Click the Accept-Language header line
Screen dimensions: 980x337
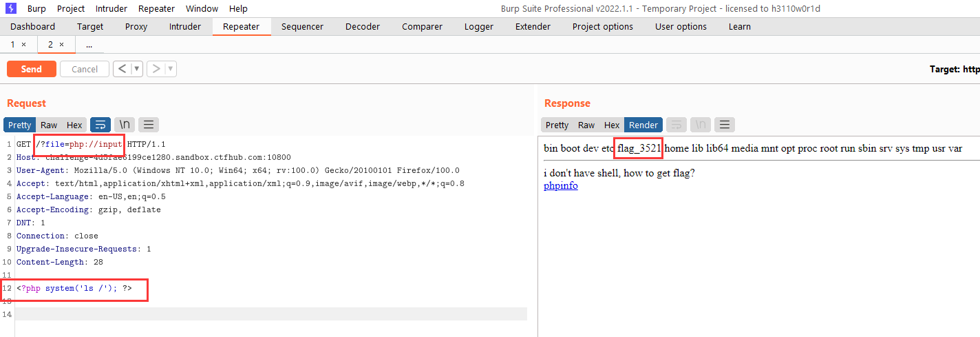(91, 196)
